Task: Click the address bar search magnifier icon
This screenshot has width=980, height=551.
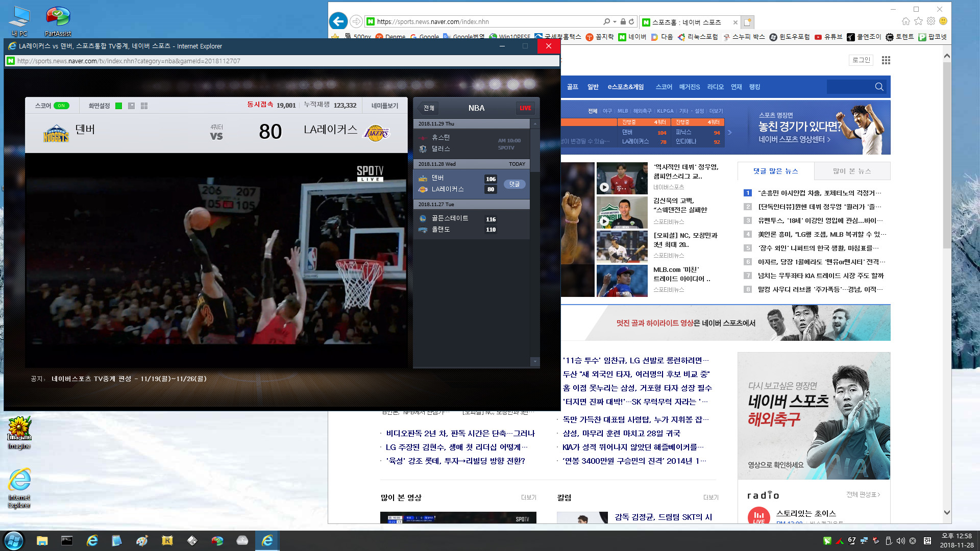Action: (606, 21)
